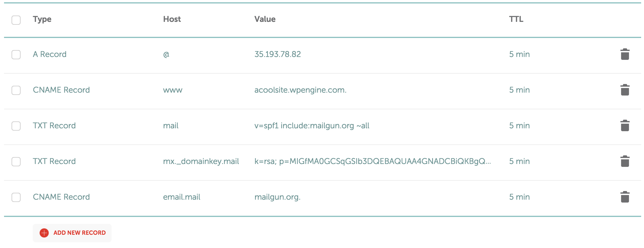This screenshot has height=248, width=644.
Task: Delete the www CNAME record
Action: pyautogui.click(x=625, y=90)
